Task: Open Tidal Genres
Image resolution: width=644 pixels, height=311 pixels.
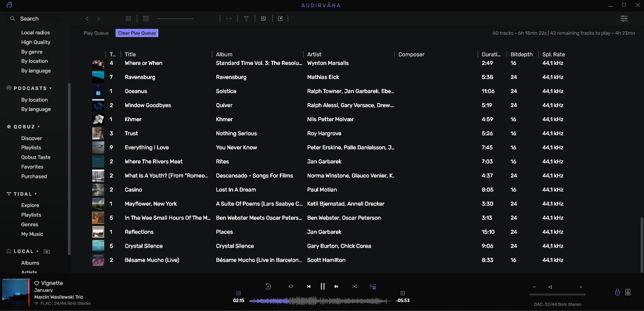Action: point(30,224)
